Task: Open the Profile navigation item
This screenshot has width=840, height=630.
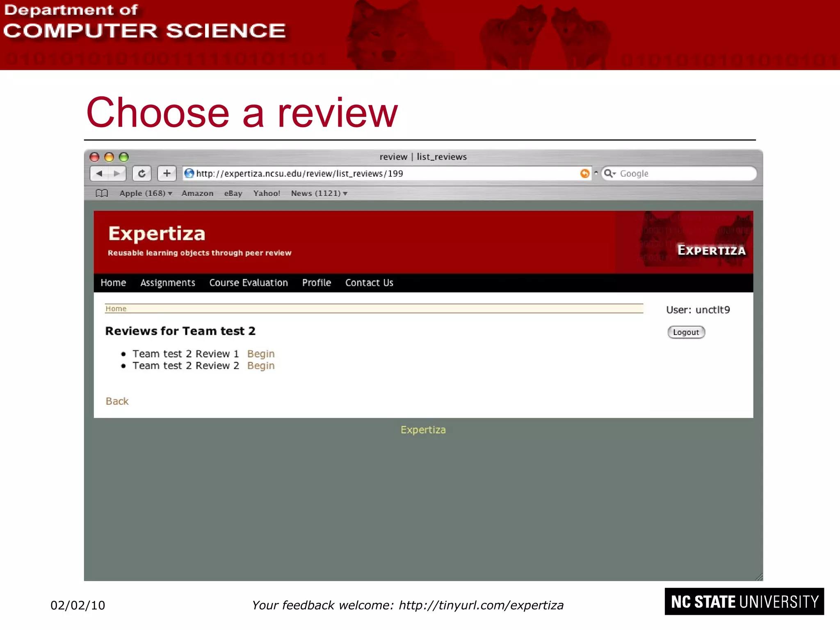Action: (316, 283)
